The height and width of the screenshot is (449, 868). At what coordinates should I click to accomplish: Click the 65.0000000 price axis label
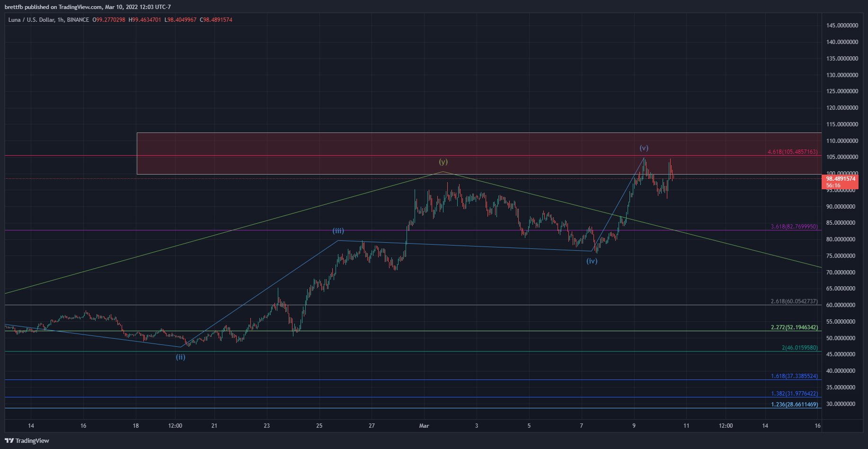[x=841, y=289]
